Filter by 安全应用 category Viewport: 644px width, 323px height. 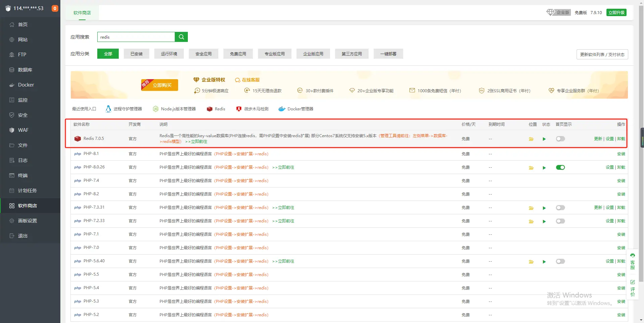[204, 54]
